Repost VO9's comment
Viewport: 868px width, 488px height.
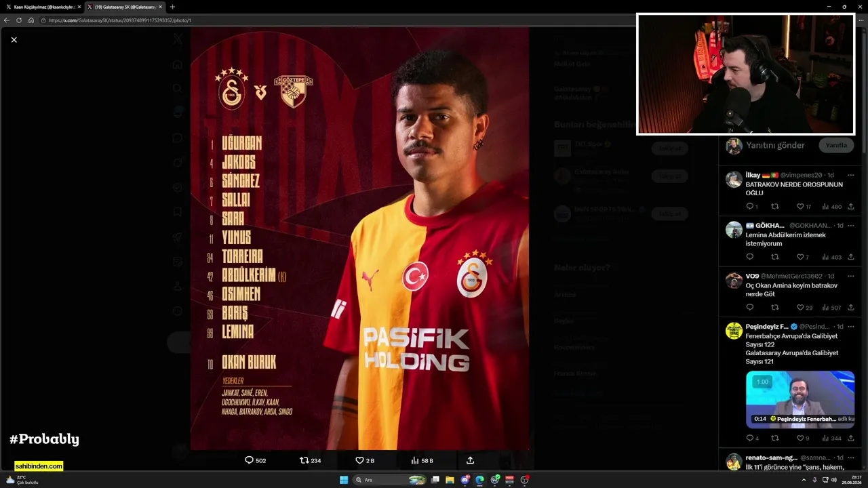(775, 308)
